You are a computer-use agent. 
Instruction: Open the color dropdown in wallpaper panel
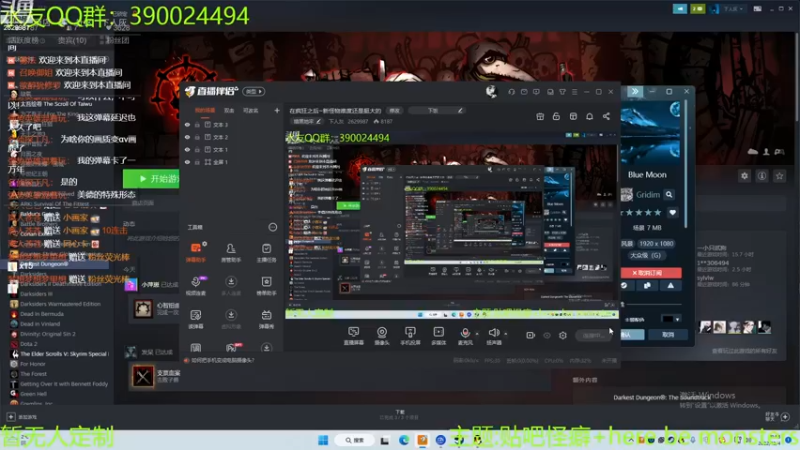(670, 319)
